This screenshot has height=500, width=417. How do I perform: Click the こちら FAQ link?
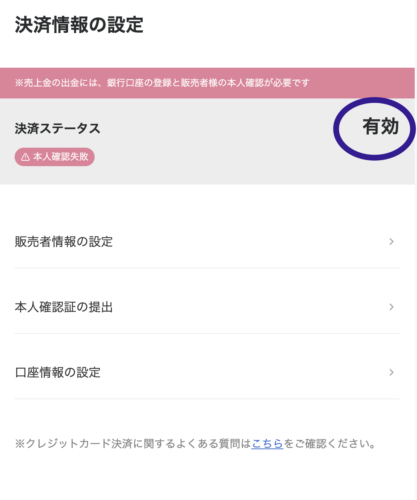[x=267, y=444]
